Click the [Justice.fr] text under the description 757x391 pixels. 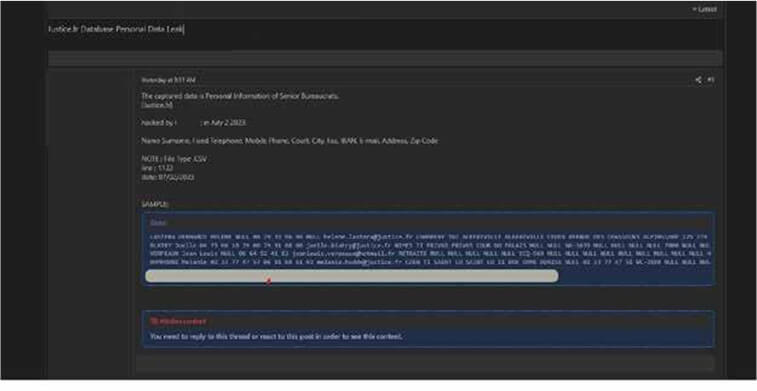(157, 105)
